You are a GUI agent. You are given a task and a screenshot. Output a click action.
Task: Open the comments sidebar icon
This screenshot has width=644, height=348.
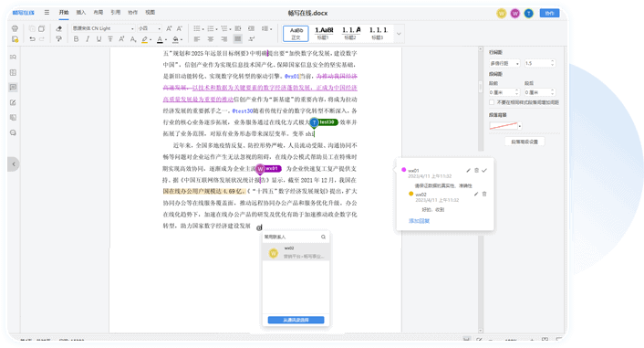[13, 87]
